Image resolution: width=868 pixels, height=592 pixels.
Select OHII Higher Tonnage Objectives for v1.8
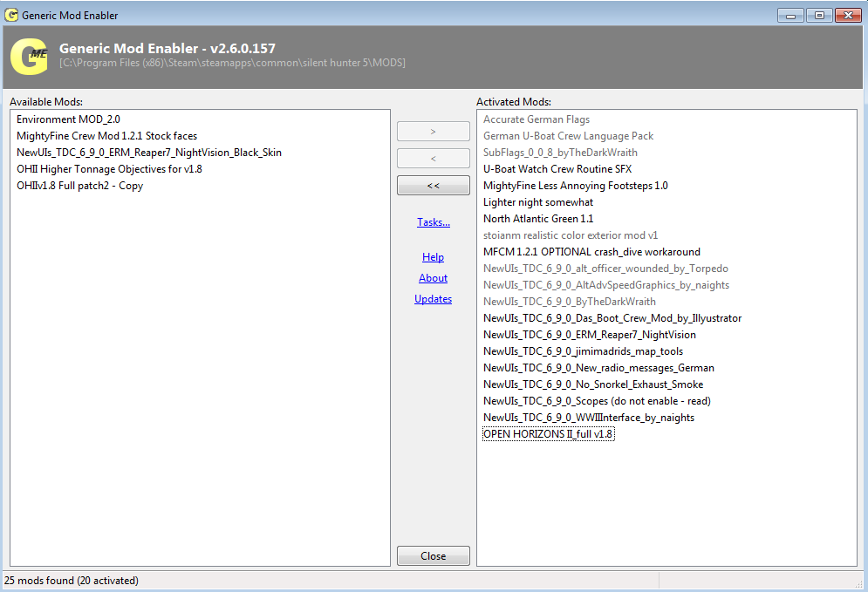pyautogui.click(x=109, y=169)
